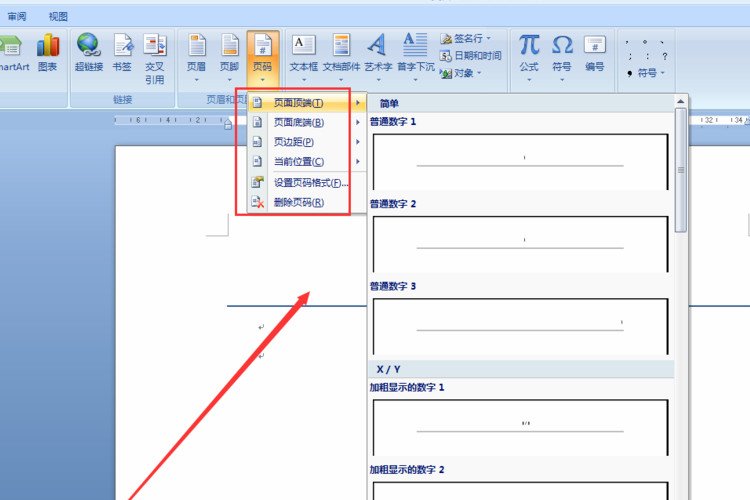750x500 pixels.
Task: Choose the 普通数字 2 page number preview
Action: pos(520,244)
